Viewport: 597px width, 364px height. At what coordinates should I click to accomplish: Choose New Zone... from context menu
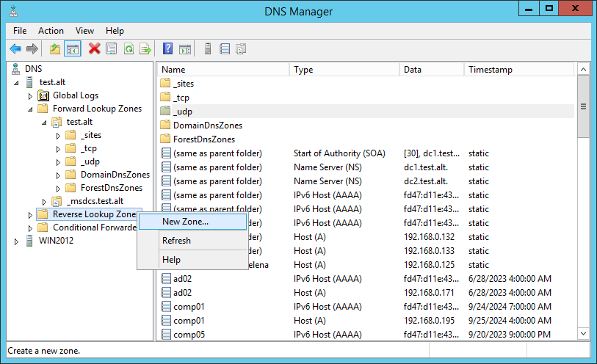[185, 221]
